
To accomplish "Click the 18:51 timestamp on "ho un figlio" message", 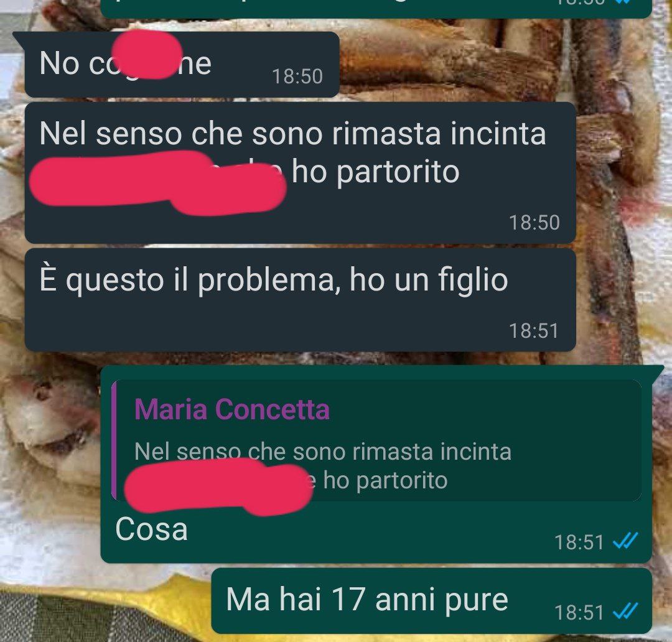I will 534,330.
